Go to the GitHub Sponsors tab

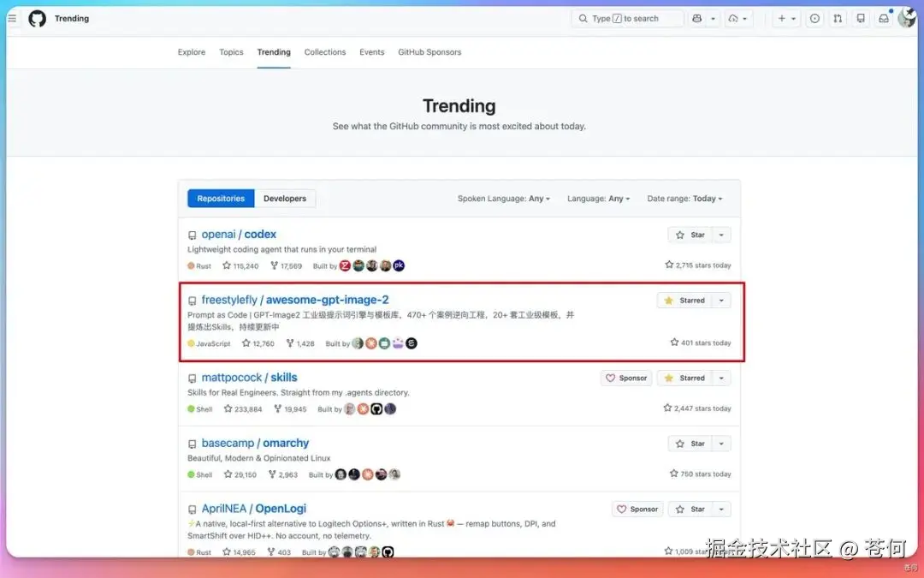[429, 52]
